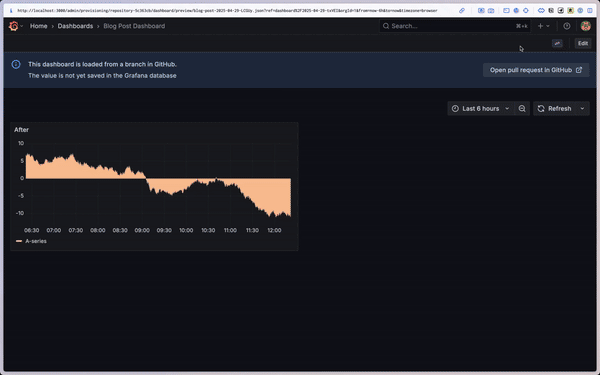Open the A-series legend color swatch

pos(19,241)
